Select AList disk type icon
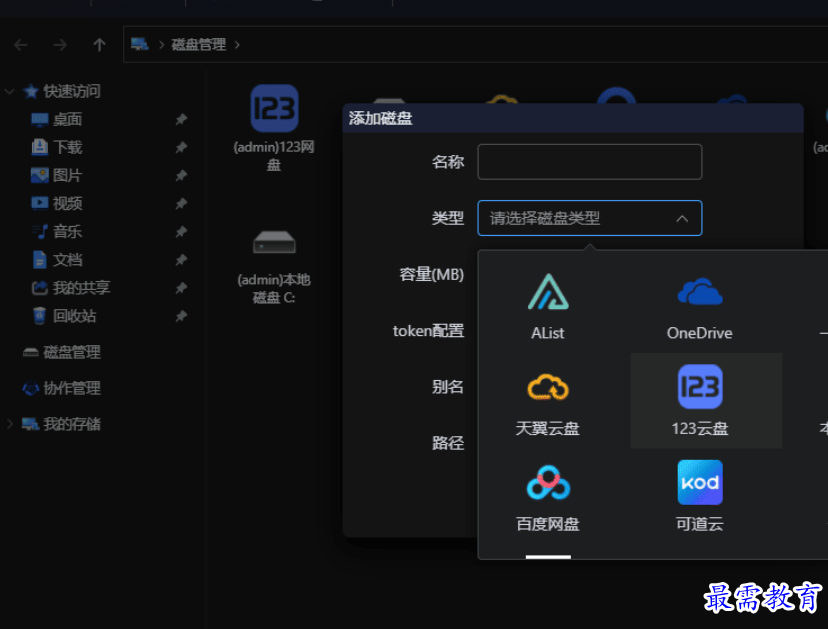This screenshot has height=629, width=828. coord(548,292)
